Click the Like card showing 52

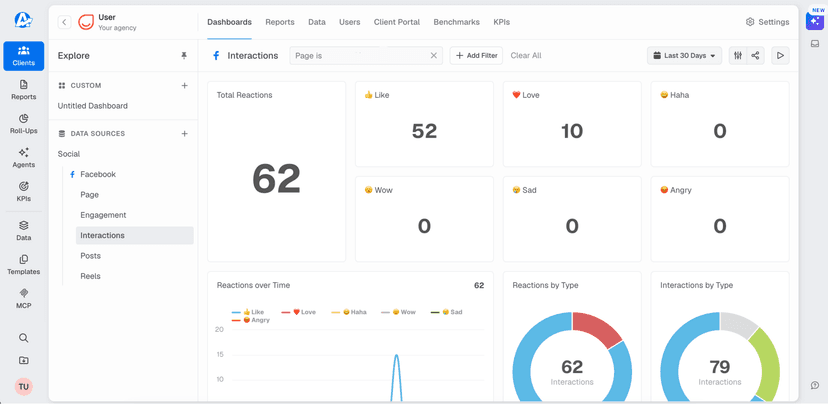click(x=425, y=124)
